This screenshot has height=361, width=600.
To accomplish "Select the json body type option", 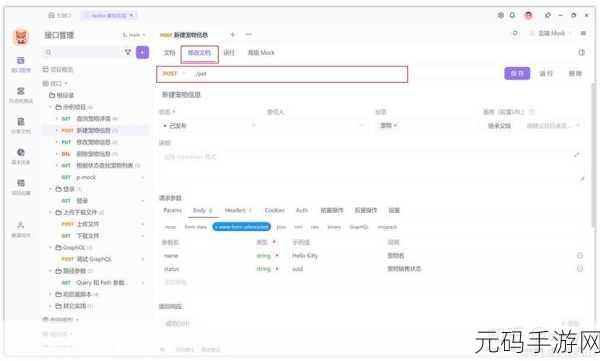I will coord(281,227).
